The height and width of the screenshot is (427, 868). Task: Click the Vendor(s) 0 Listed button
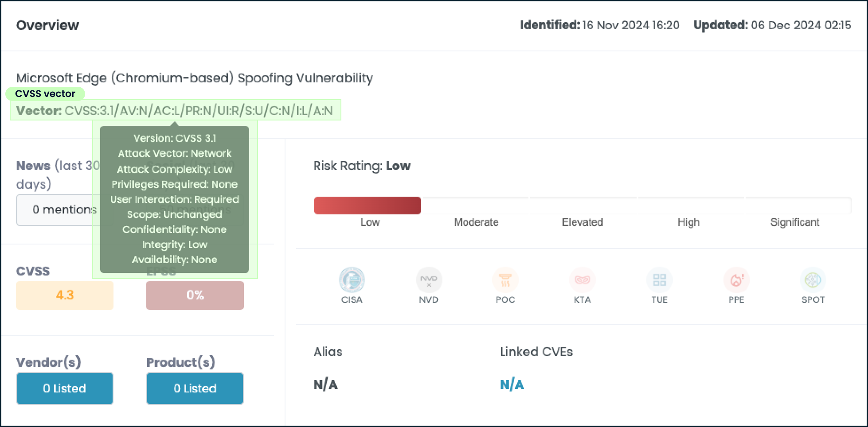click(65, 388)
